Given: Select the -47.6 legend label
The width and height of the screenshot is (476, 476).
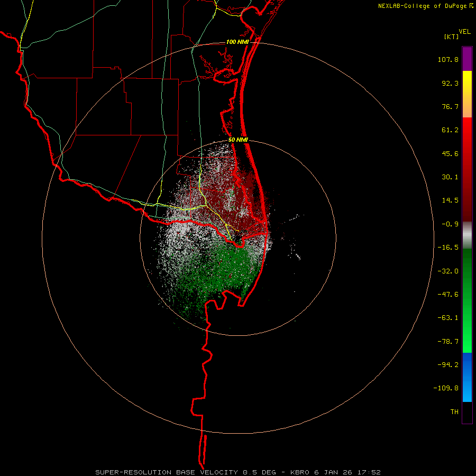Looking at the screenshot, I should 448,295.
